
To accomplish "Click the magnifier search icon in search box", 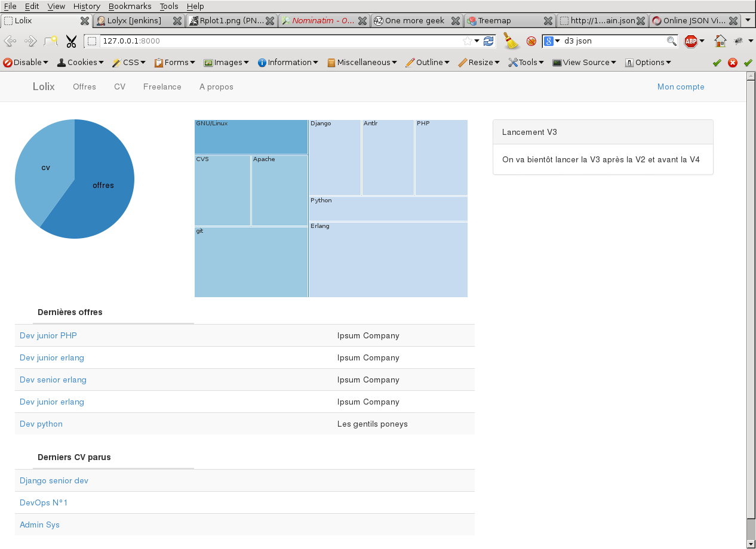I will (672, 41).
